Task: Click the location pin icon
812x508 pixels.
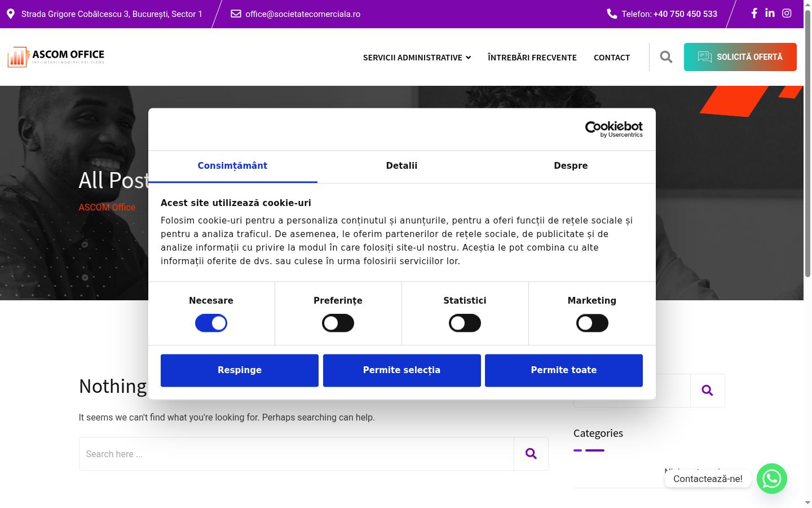Action: click(11, 14)
